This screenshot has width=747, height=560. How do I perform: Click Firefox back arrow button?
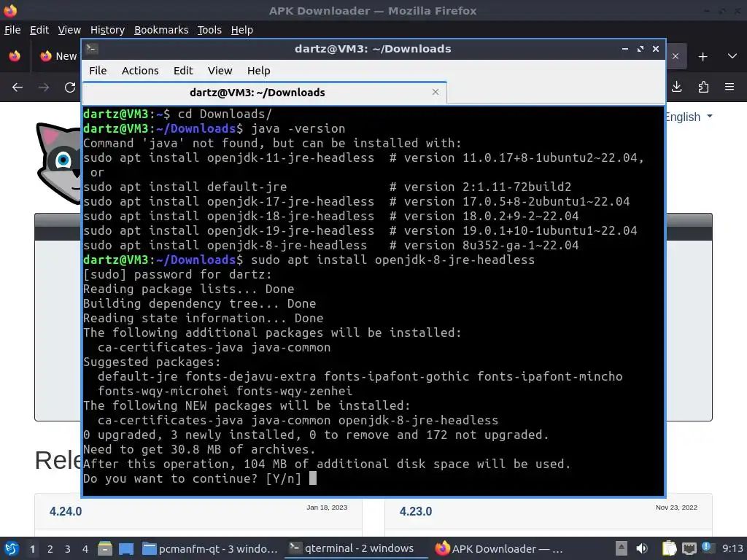tap(18, 87)
